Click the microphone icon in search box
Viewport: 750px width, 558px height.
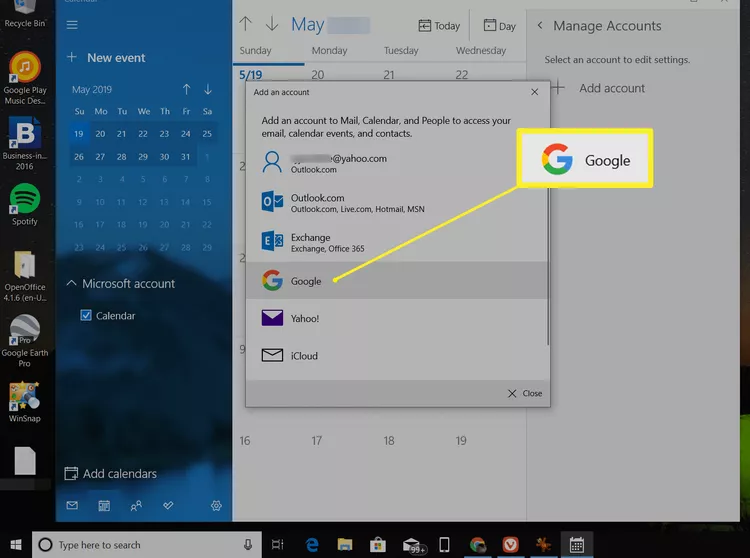click(x=248, y=545)
